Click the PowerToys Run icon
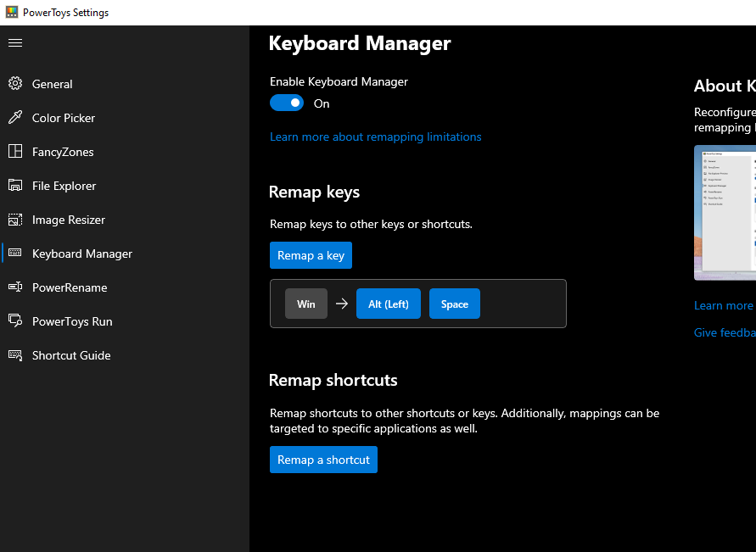 point(15,321)
